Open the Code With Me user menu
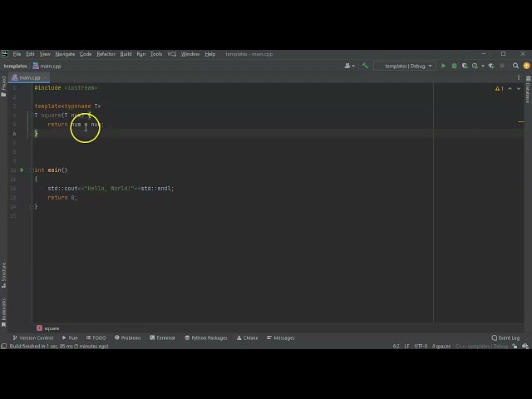Screen dimensions: 532x399 [x=349, y=66]
